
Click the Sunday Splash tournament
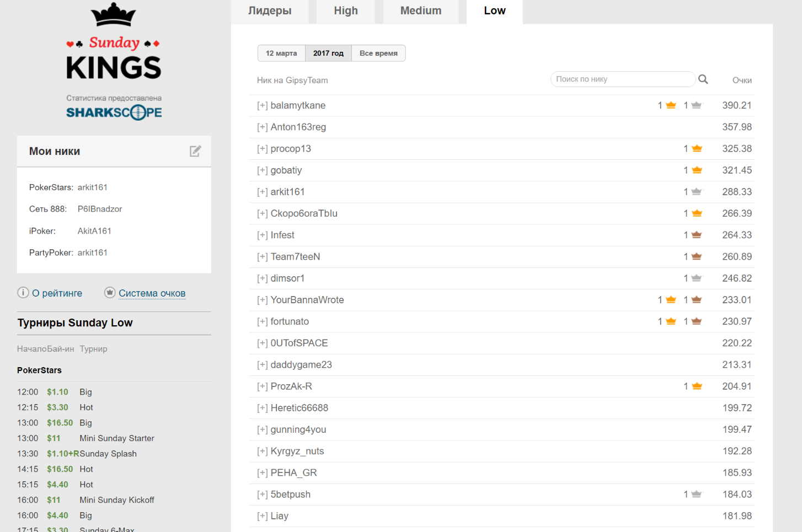108,454
